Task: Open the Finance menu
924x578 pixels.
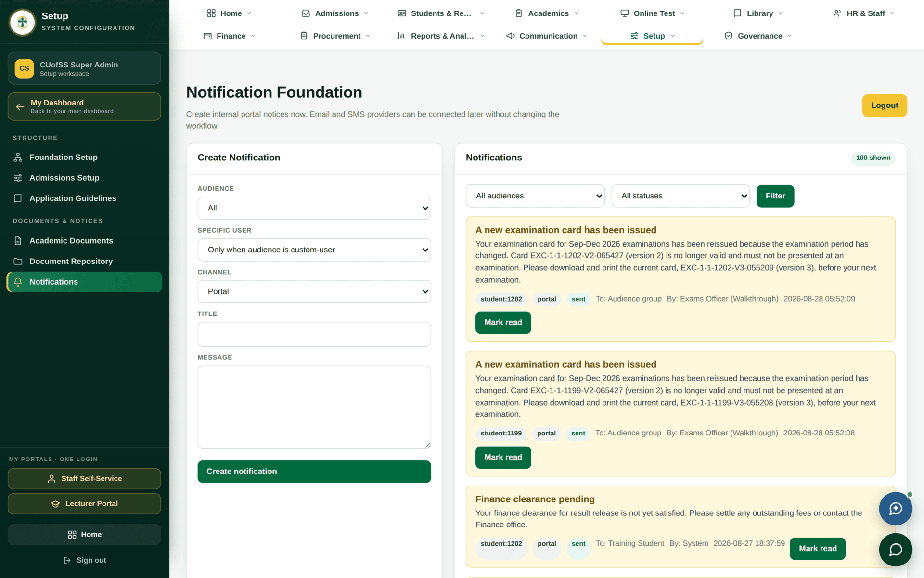Action: click(x=230, y=36)
